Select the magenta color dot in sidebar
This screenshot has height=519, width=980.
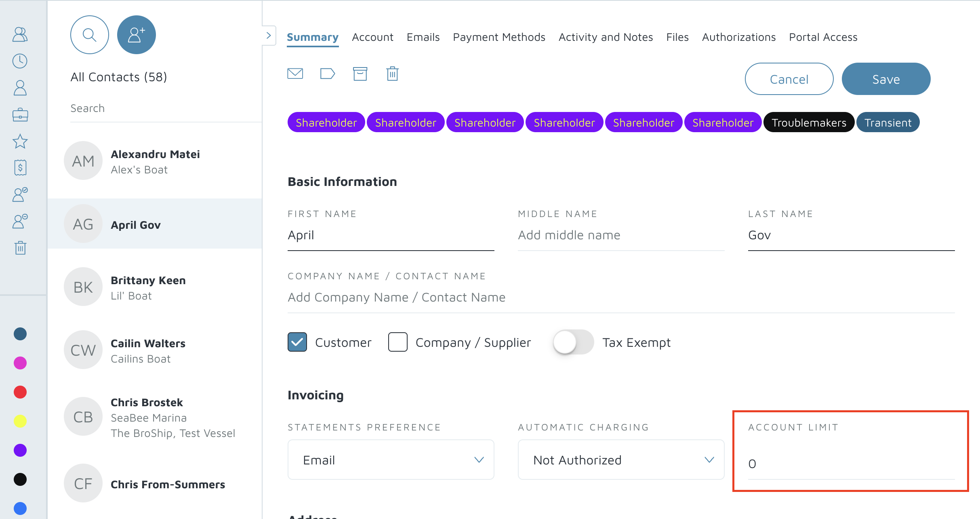(20, 363)
